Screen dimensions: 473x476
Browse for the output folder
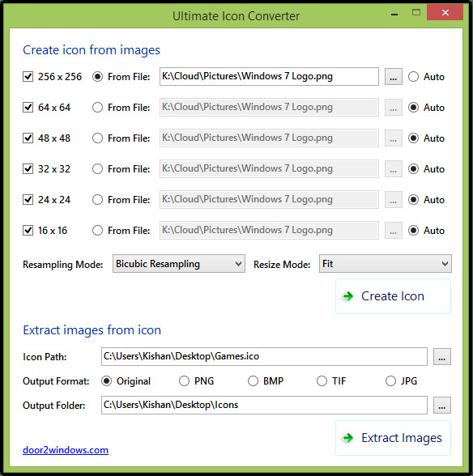(442, 405)
